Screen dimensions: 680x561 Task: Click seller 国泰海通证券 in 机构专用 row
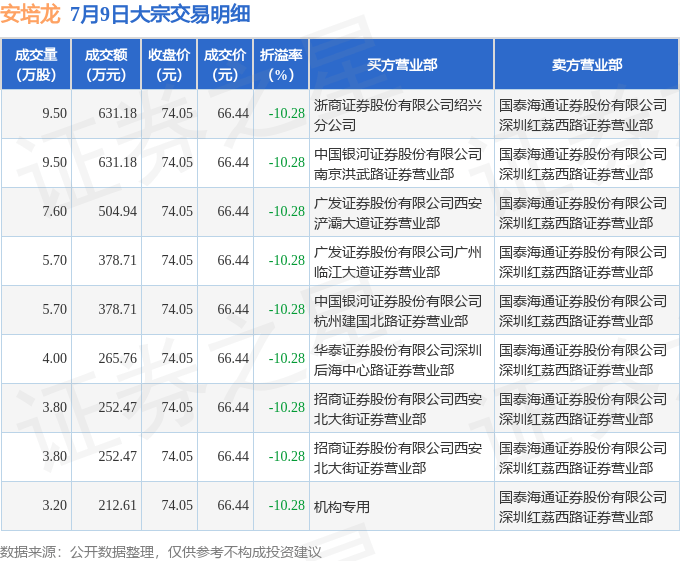coord(583,507)
